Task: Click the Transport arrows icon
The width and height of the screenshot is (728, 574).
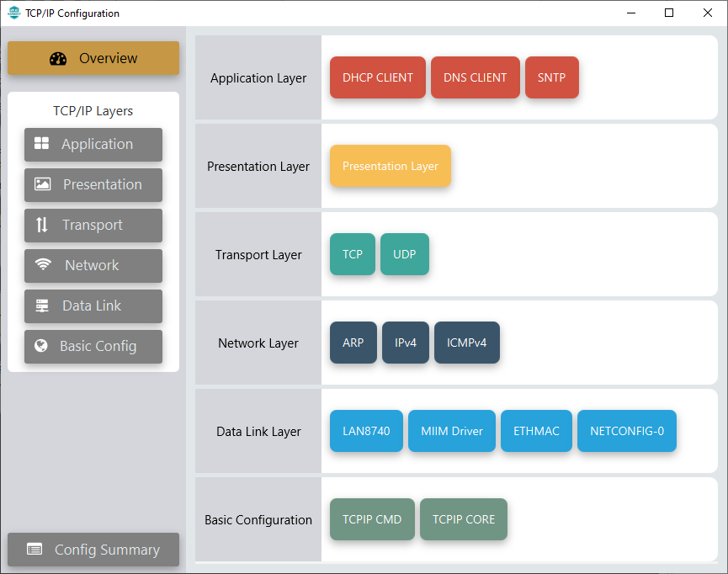Action: [x=42, y=225]
